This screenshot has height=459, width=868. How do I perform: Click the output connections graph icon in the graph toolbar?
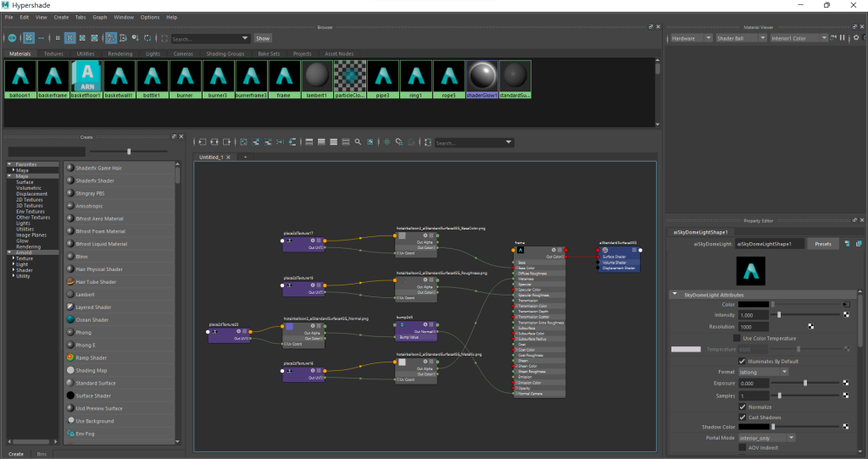pyautogui.click(x=227, y=142)
